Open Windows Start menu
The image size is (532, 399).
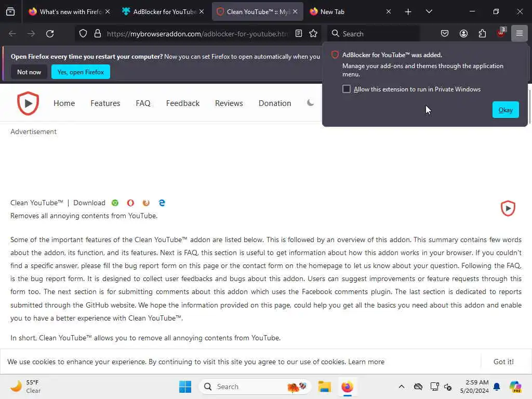185,387
